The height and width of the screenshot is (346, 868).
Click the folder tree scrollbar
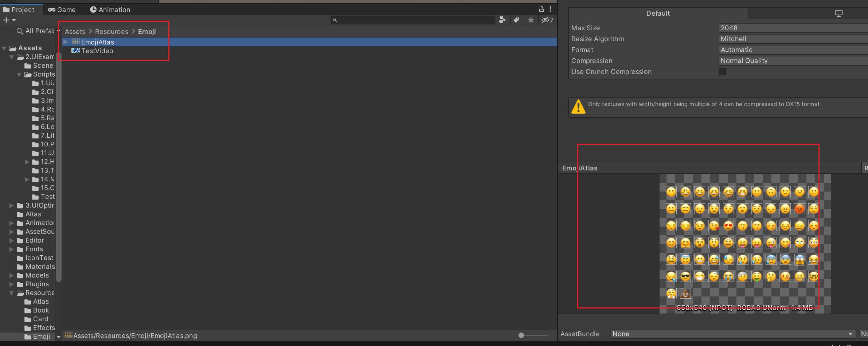click(59, 168)
